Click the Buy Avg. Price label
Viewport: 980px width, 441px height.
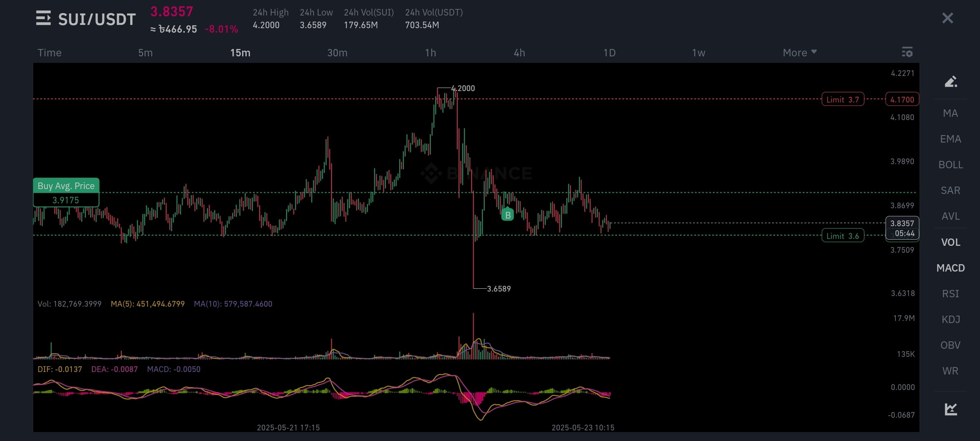click(66, 186)
